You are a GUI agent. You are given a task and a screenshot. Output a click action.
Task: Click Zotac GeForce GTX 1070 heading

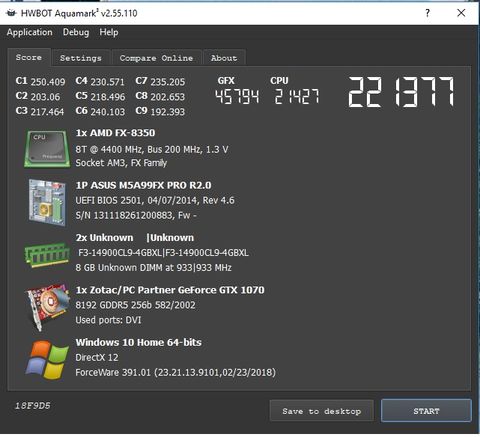170,290
